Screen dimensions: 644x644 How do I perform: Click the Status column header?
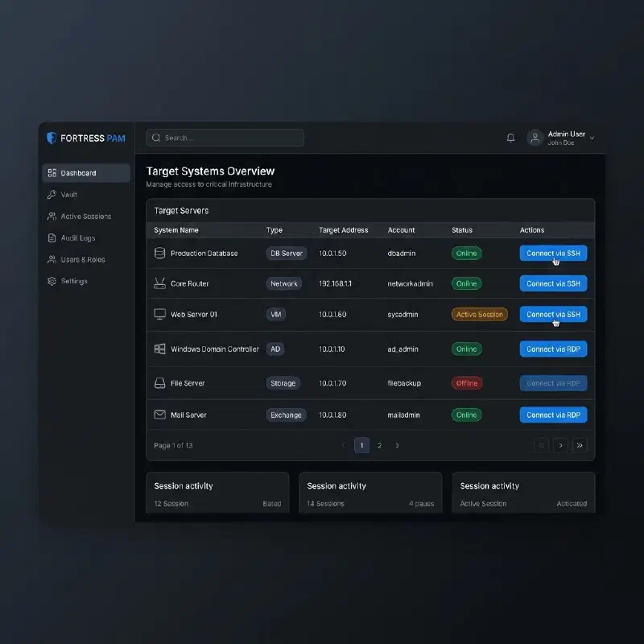click(462, 230)
